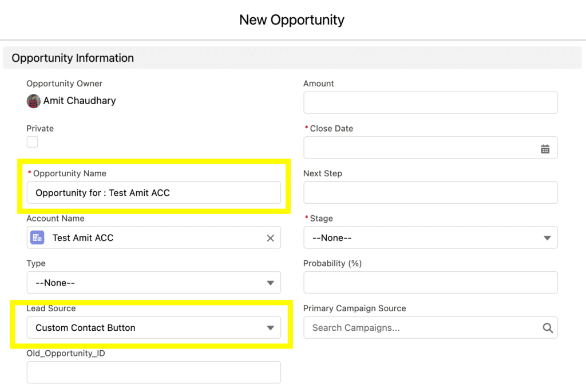Open the Stage dropdown
This screenshot has width=586, height=392.
(x=430, y=237)
